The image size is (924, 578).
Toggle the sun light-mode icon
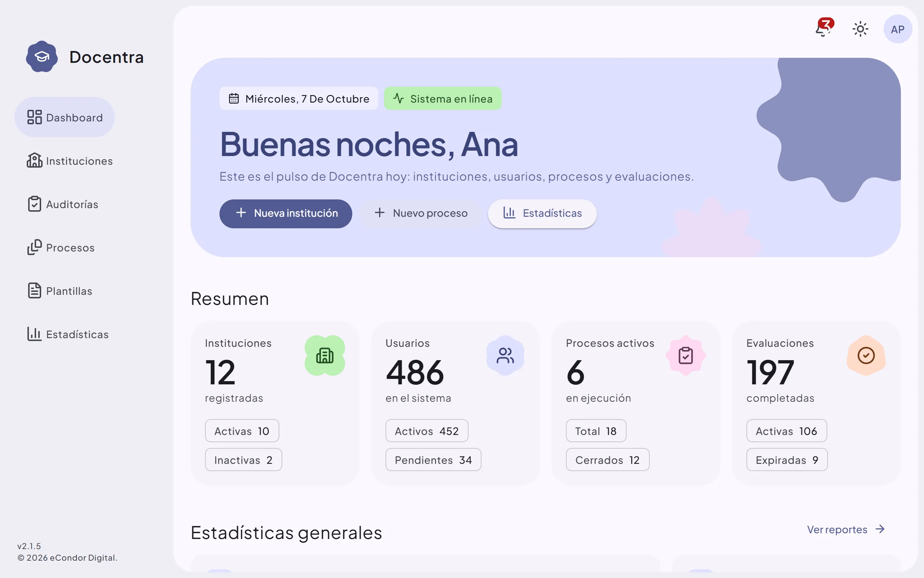[x=860, y=29]
